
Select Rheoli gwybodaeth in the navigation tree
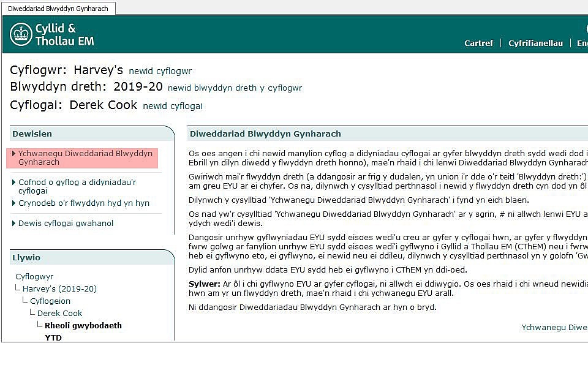click(83, 326)
